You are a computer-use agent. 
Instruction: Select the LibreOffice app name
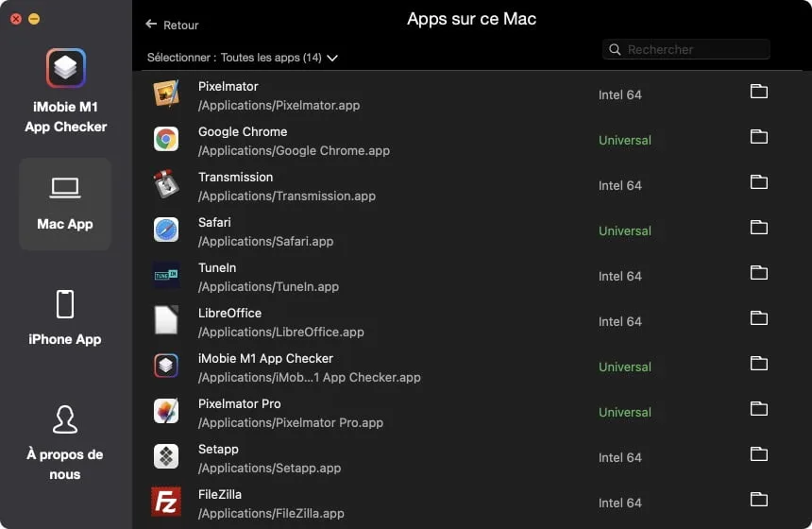230,313
